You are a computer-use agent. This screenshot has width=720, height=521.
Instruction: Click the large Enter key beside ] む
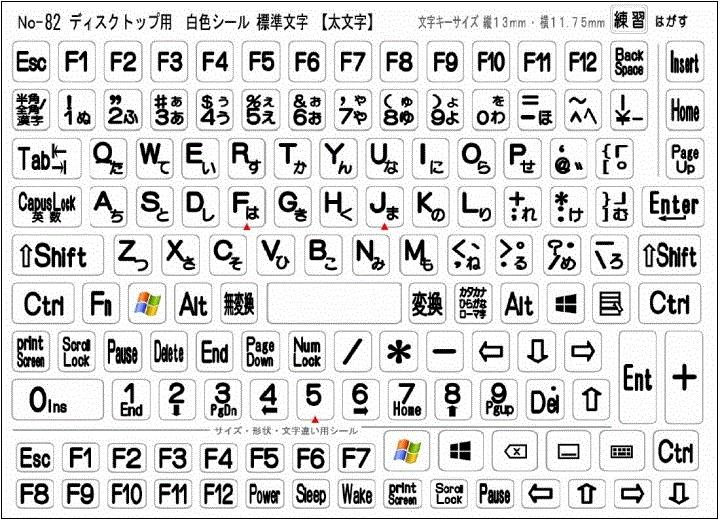point(673,207)
